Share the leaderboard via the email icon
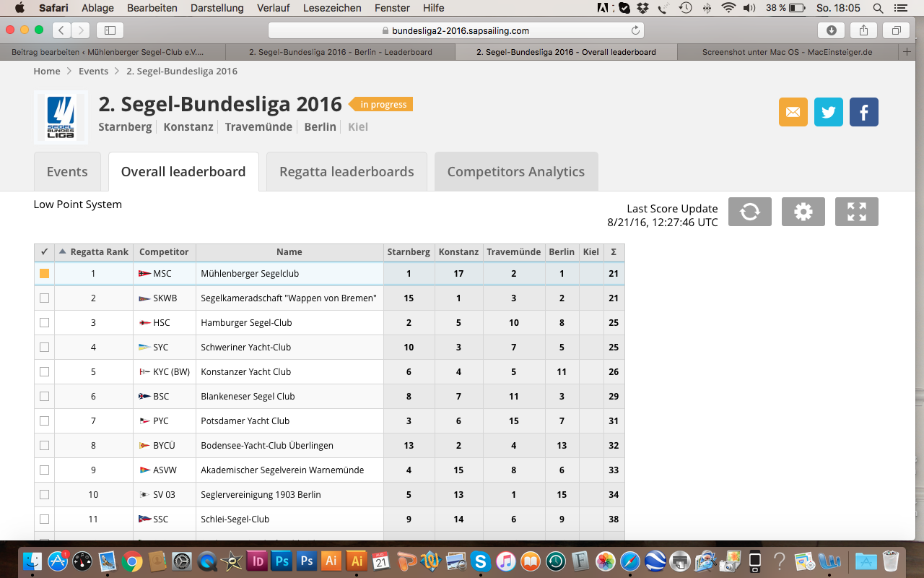 tap(793, 112)
